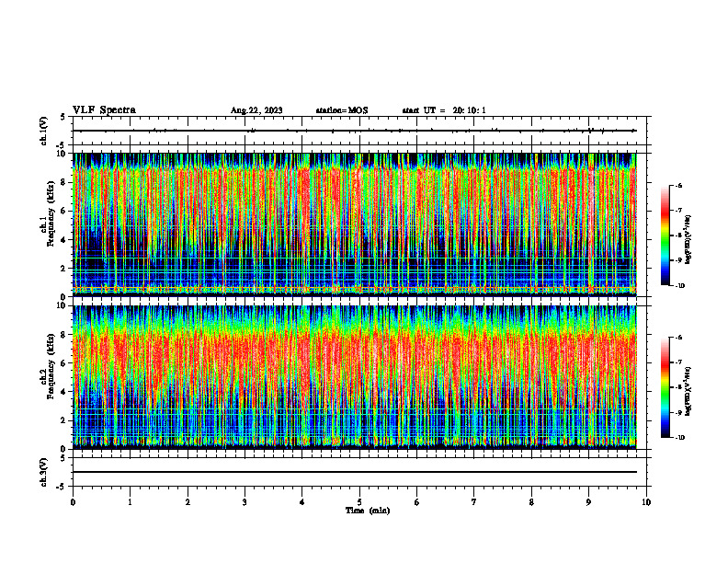Viewport: 728px width, 563px height.
Task: Click inside the ch.1 spectrogram panel
Action: (355, 224)
